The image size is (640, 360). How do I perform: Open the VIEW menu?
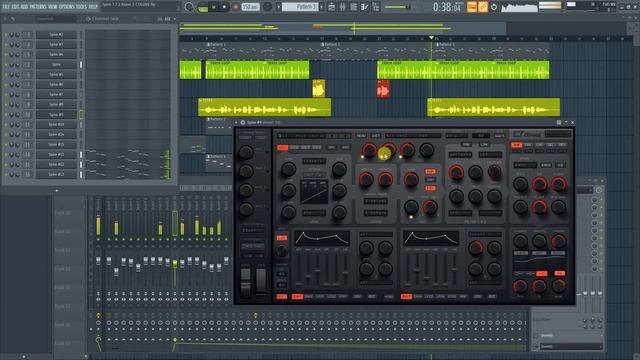click(53, 7)
